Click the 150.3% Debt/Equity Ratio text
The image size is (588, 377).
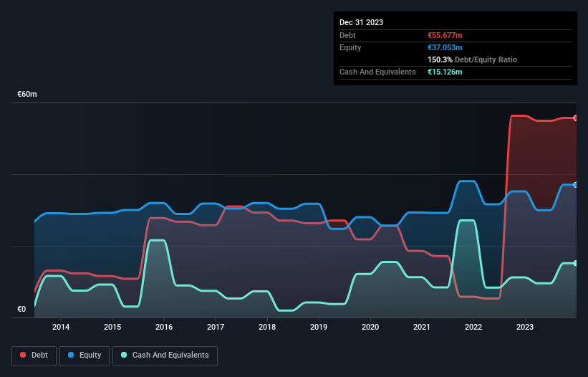click(x=472, y=59)
